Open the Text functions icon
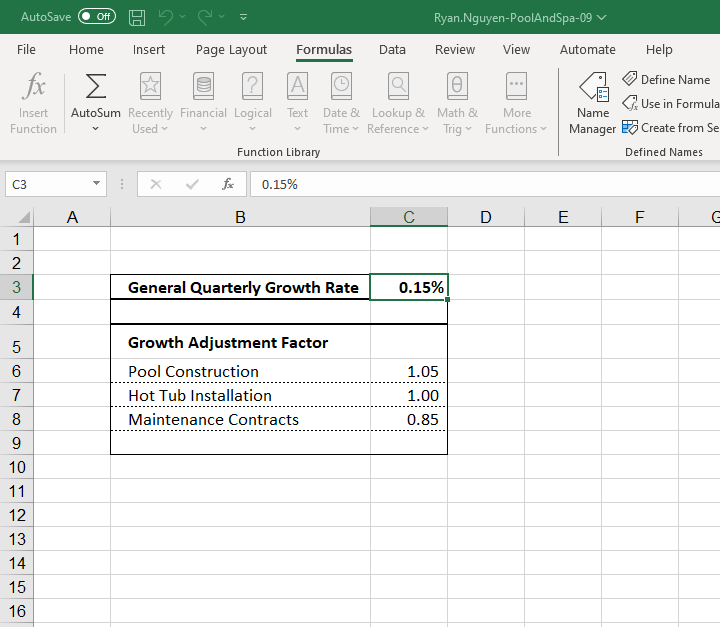720x627 pixels. click(x=298, y=86)
